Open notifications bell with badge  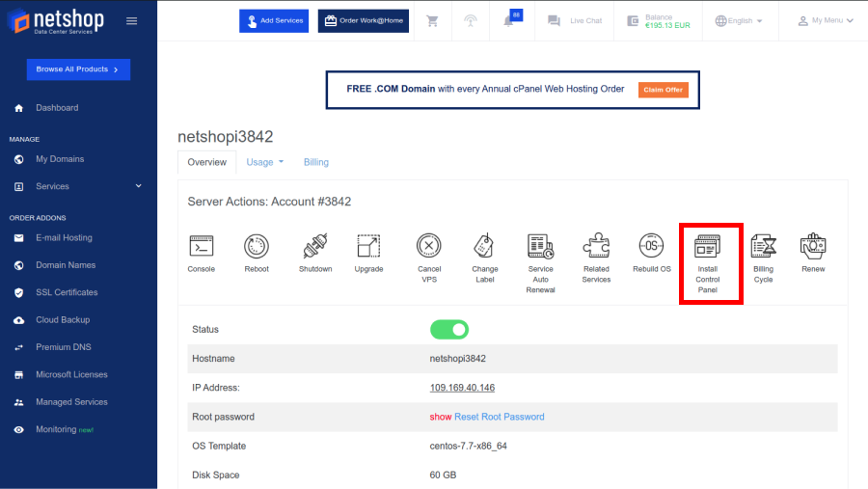(x=511, y=20)
